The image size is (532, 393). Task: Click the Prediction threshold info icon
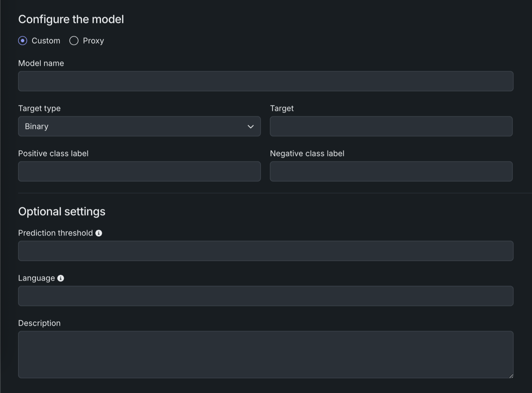point(99,233)
